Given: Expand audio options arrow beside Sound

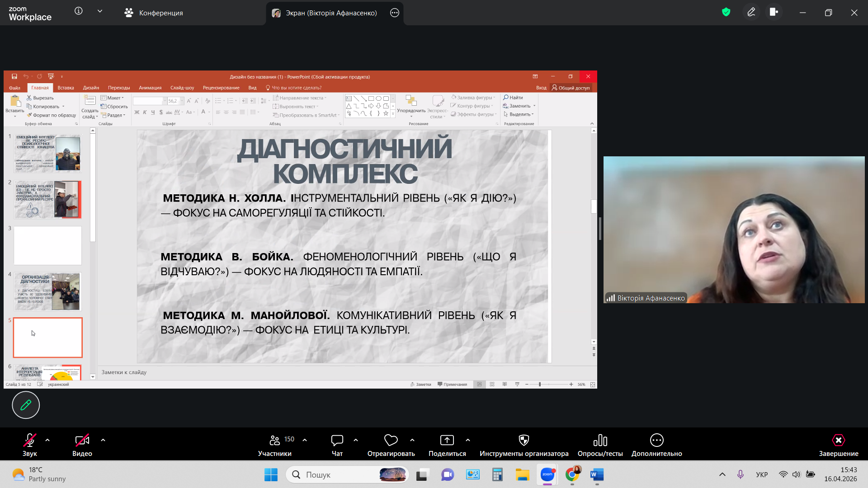Looking at the screenshot, I should pos(47,440).
